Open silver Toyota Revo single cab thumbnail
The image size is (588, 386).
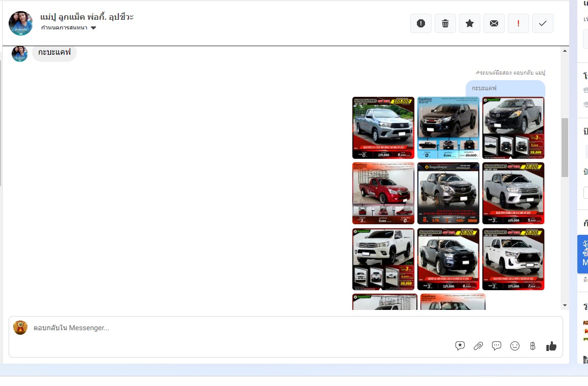383,128
